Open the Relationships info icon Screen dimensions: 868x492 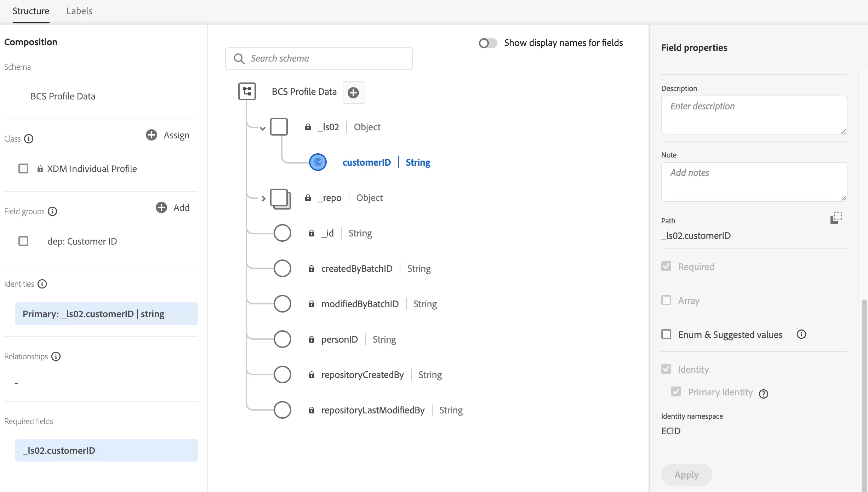[56, 356]
